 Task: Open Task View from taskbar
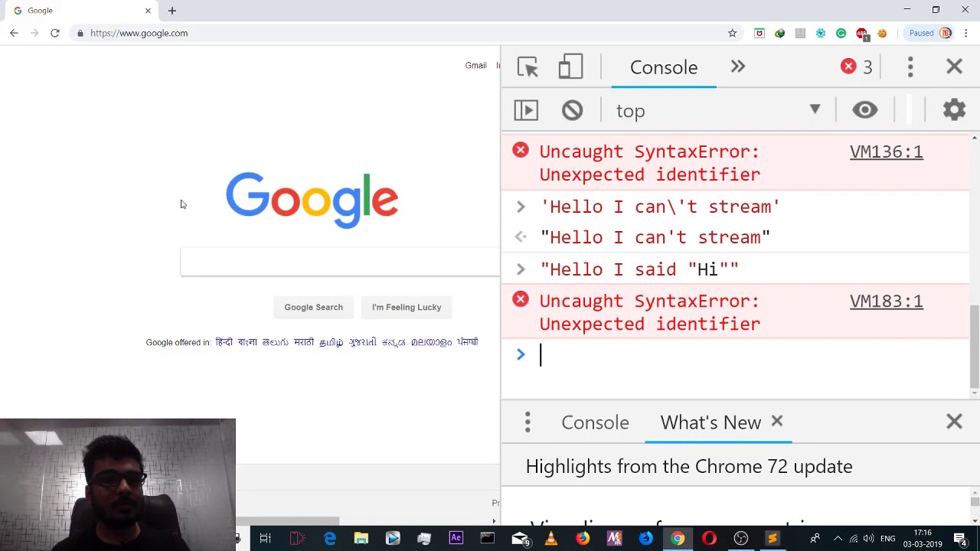click(x=265, y=538)
